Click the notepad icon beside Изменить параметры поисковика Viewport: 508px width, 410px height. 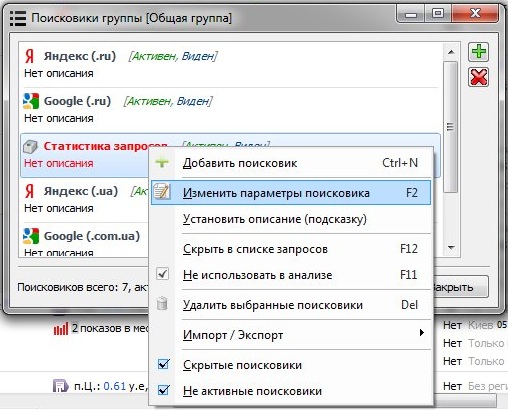[x=162, y=192]
